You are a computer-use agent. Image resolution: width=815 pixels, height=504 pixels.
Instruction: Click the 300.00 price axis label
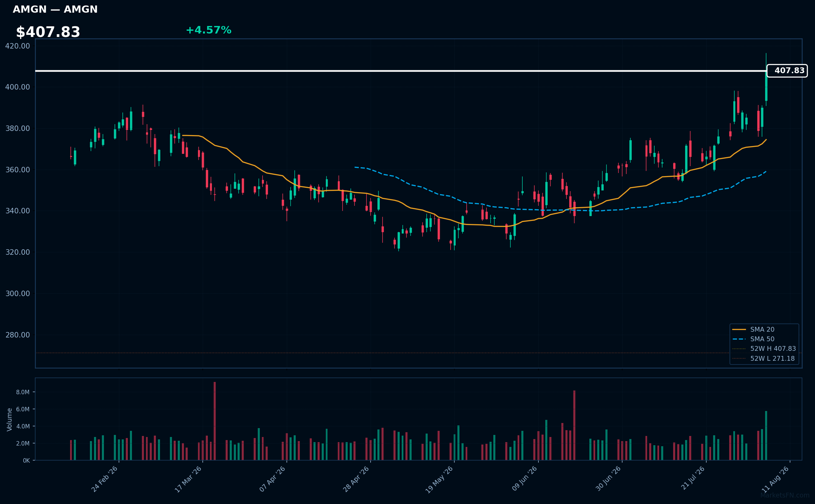tap(17, 293)
